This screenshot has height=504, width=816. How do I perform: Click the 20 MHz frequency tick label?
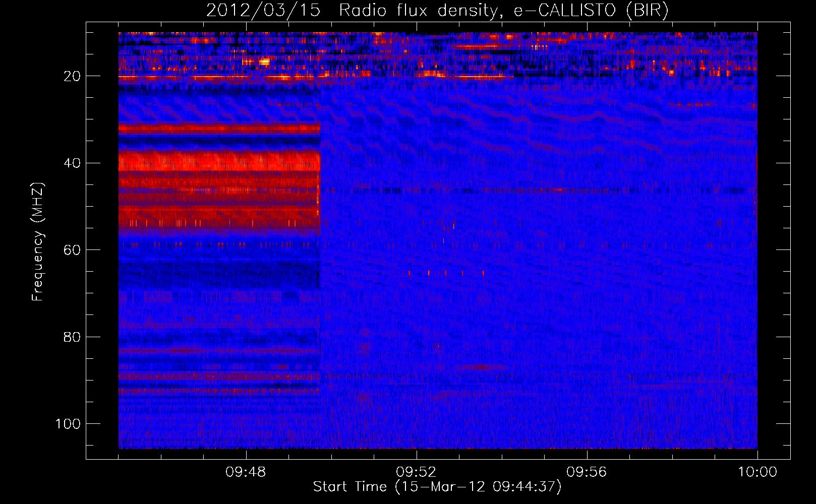pos(72,76)
